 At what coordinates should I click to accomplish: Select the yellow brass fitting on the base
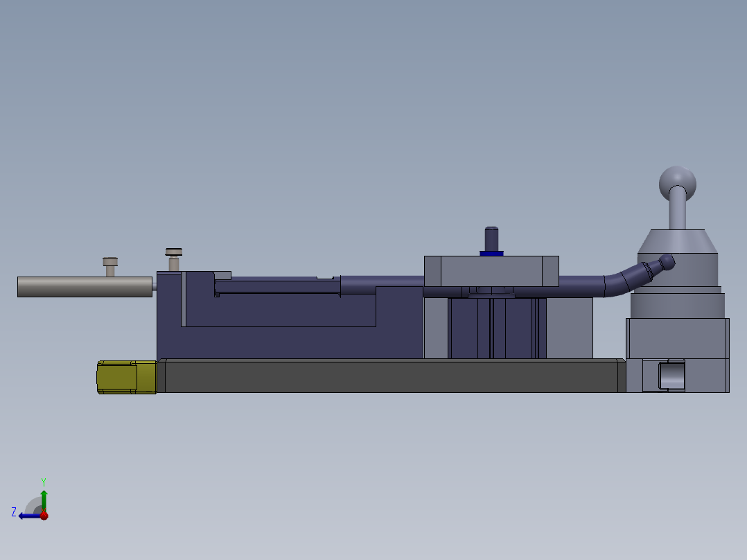[127, 377]
